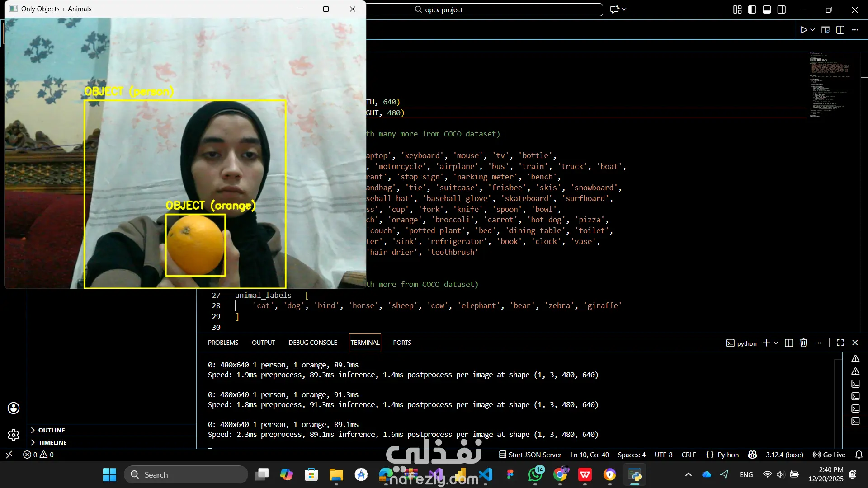Split the terminal panel
Image resolution: width=868 pixels, height=488 pixels.
789,343
